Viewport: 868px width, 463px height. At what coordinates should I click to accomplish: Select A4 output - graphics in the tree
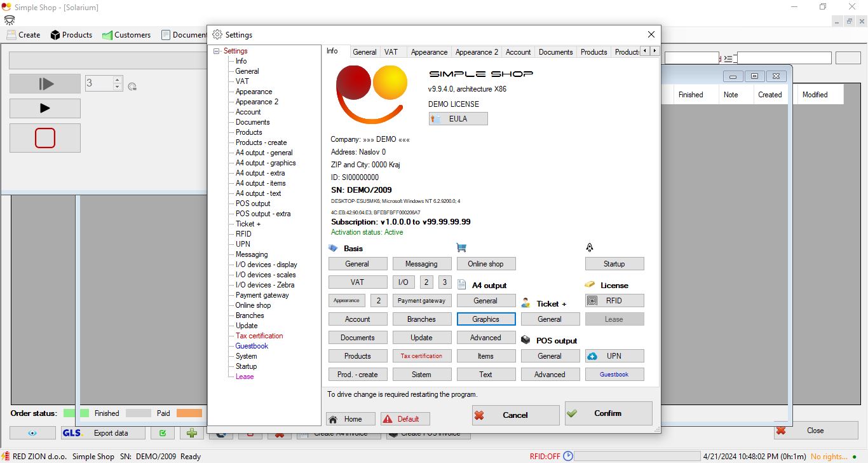point(266,163)
